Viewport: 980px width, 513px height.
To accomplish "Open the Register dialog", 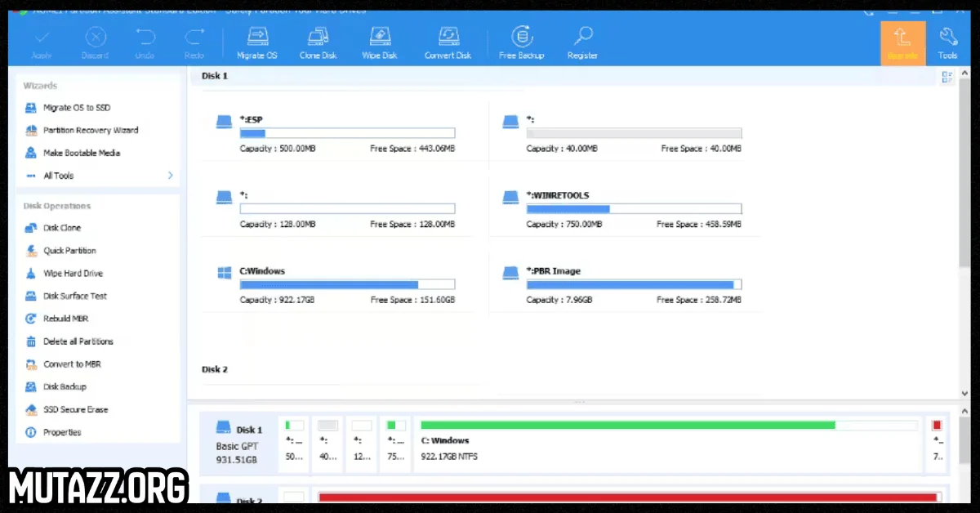I will click(582, 41).
